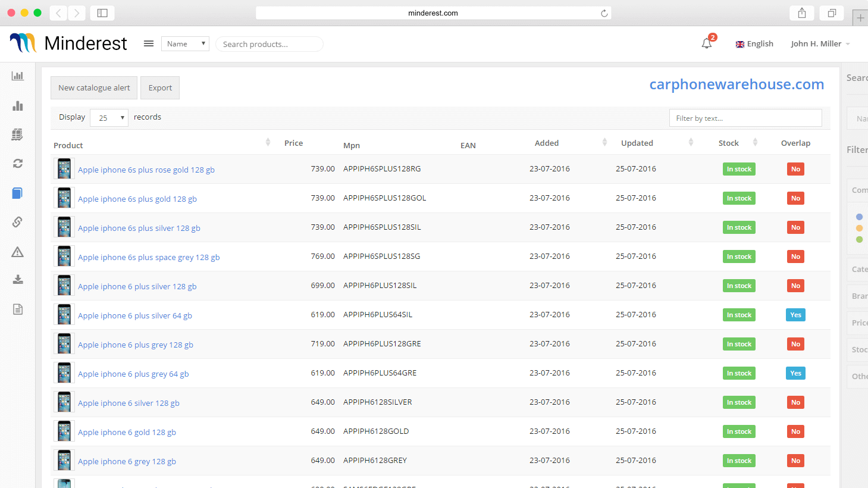Click the APPIPH6128SILVER mpn cell
This screenshot has width=868, height=488.
(x=377, y=402)
